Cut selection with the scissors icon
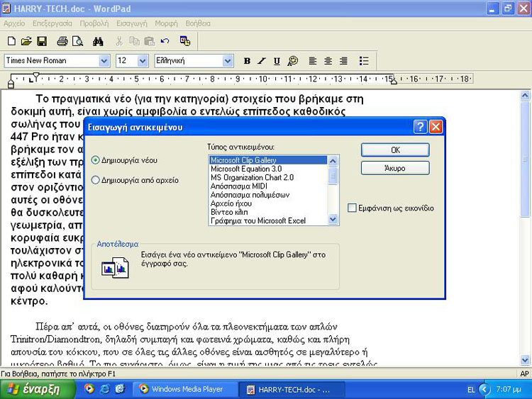This screenshot has width=532, height=399. [x=119, y=41]
